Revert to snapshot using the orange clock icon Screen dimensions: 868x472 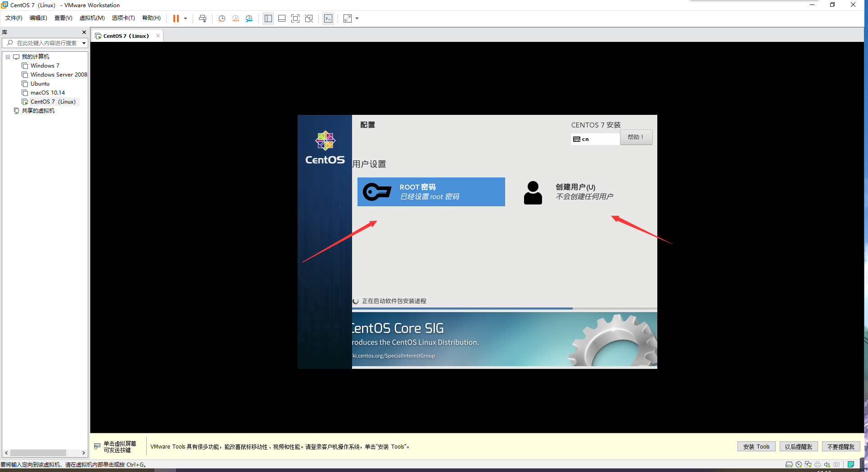[x=235, y=18]
